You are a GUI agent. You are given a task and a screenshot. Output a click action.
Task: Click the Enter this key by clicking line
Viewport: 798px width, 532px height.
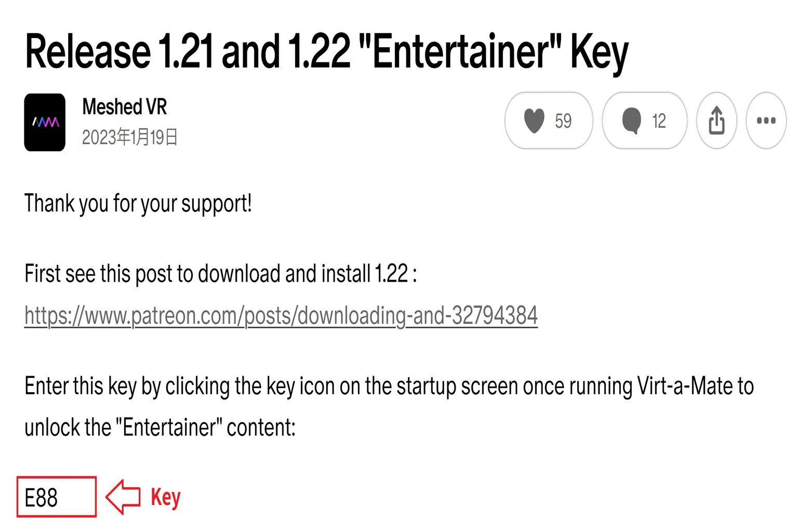(x=389, y=387)
